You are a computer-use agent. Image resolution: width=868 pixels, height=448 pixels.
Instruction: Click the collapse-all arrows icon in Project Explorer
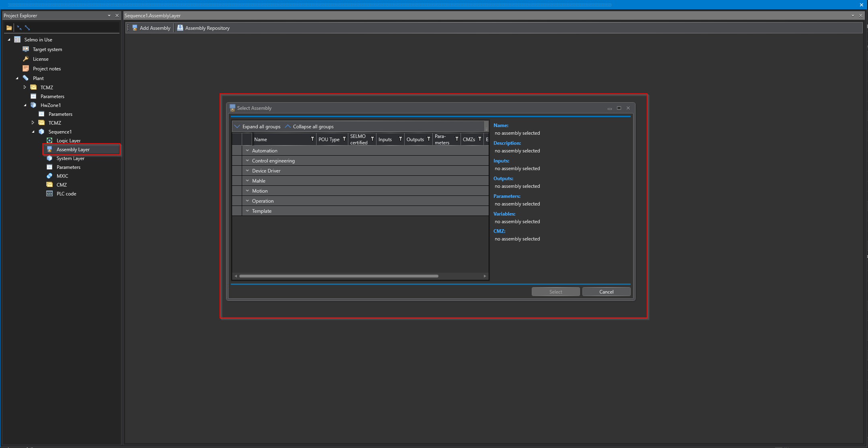point(19,28)
